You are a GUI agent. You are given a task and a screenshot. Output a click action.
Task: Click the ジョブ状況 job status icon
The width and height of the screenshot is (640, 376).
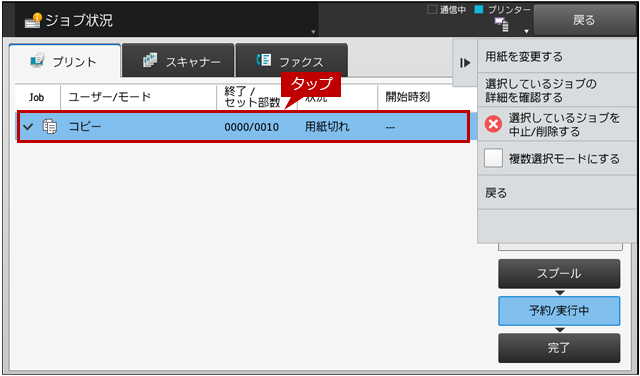[x=33, y=20]
